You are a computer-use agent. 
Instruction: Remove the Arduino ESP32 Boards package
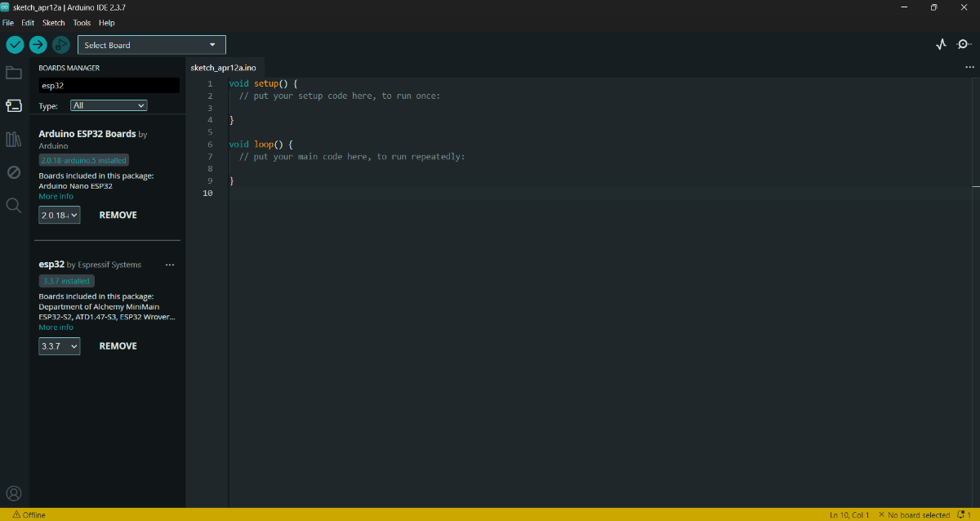point(118,216)
